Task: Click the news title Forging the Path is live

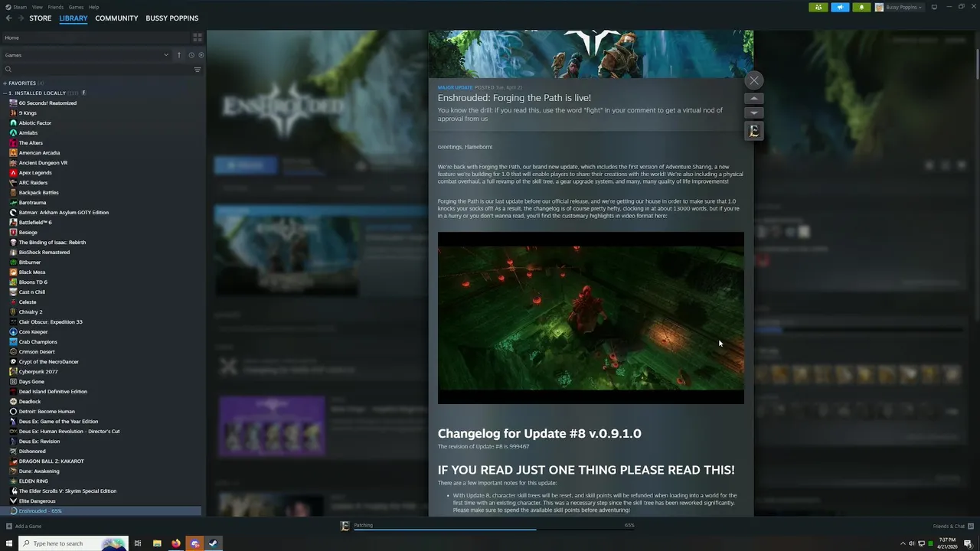Action: pyautogui.click(x=514, y=98)
